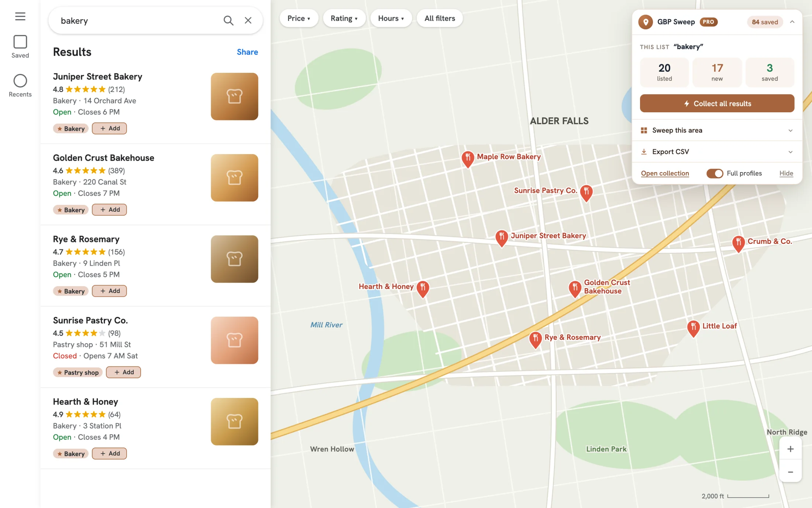Click the Golden Crust Bakehouse map pin
This screenshot has width=812, height=508.
pyautogui.click(x=575, y=289)
